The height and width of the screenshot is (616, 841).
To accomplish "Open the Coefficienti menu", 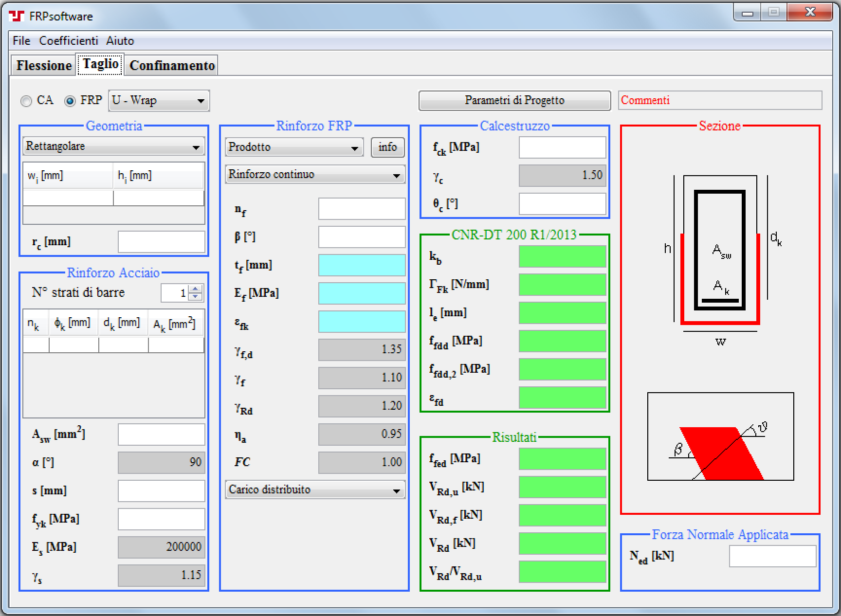I will pos(69,41).
